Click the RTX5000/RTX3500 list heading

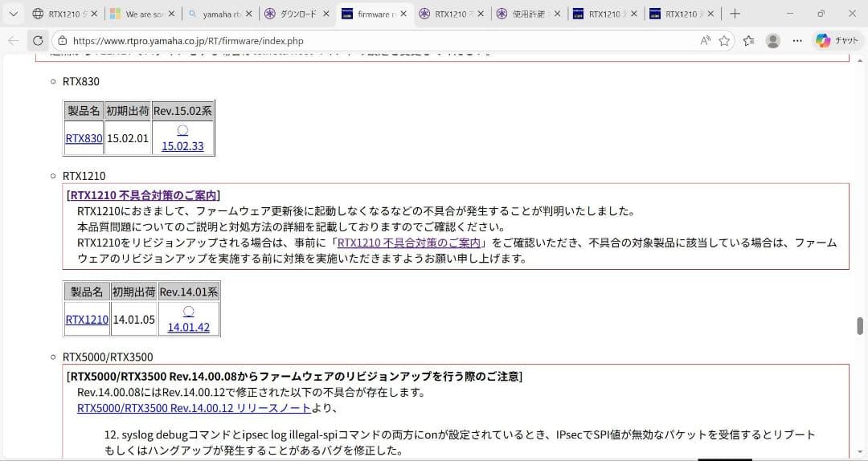[x=108, y=357]
